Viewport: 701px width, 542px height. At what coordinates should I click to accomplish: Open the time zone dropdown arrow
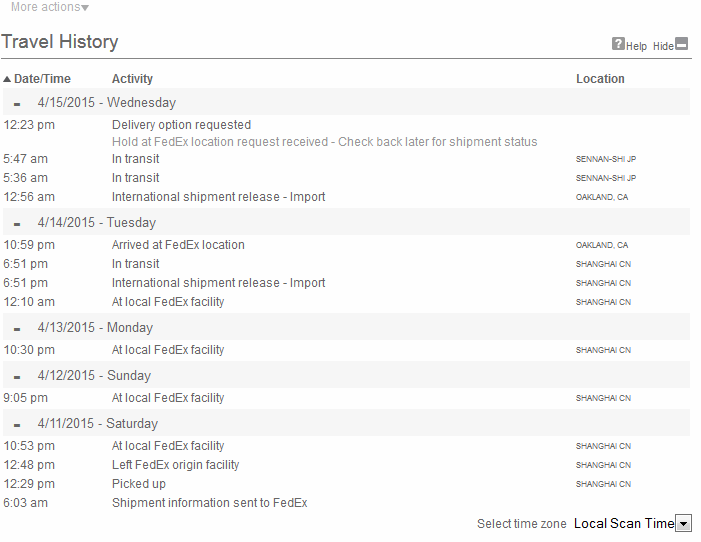click(x=684, y=523)
